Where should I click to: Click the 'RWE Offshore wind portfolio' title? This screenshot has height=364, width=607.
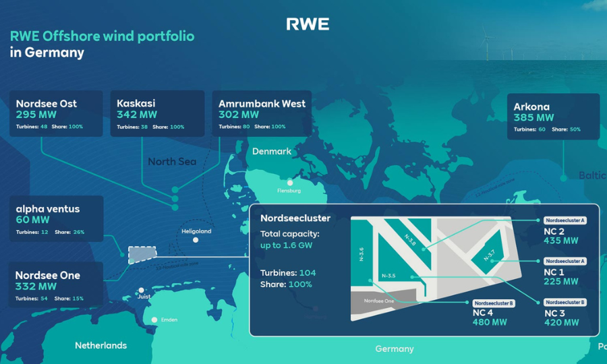[103, 36]
